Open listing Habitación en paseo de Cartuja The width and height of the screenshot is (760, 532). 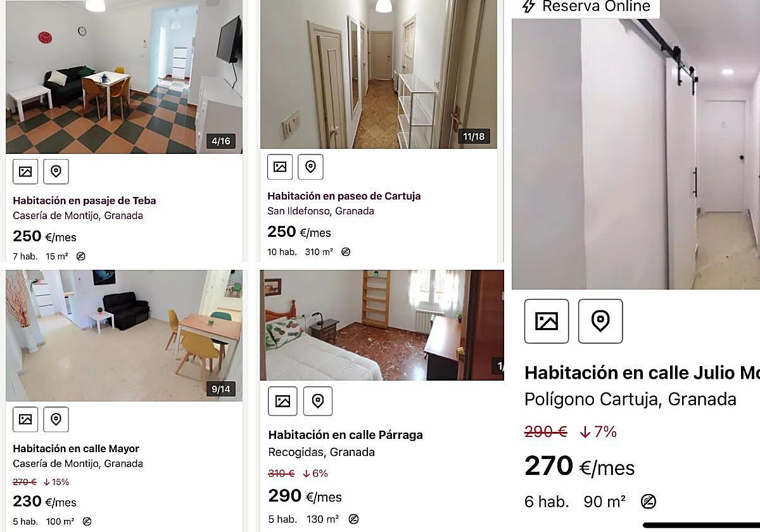pos(344,196)
